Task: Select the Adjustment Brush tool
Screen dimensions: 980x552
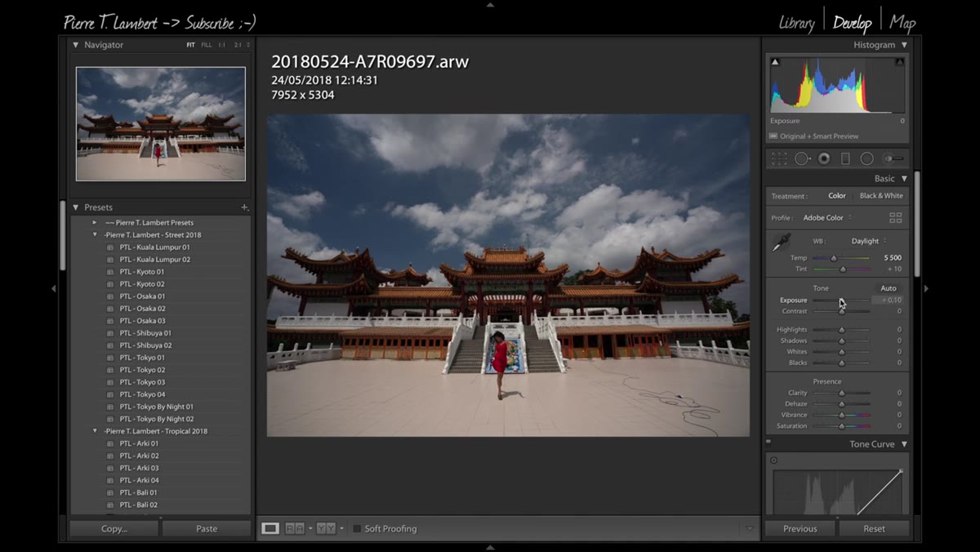Action: (894, 158)
